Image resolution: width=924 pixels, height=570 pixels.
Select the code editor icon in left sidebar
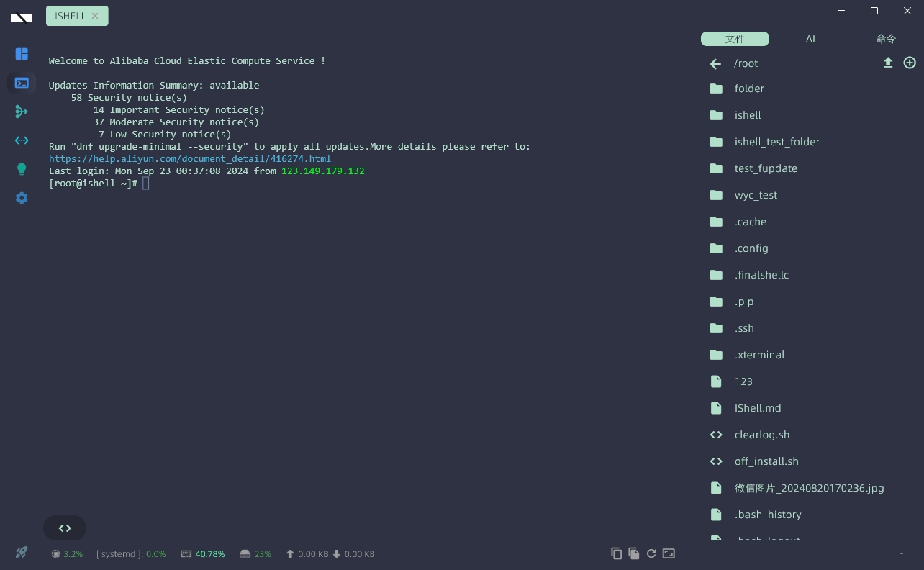22,140
